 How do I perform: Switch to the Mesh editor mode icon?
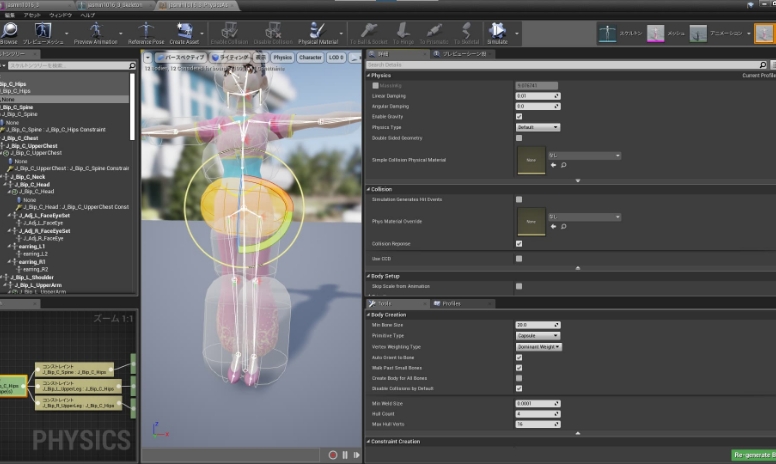click(654, 33)
